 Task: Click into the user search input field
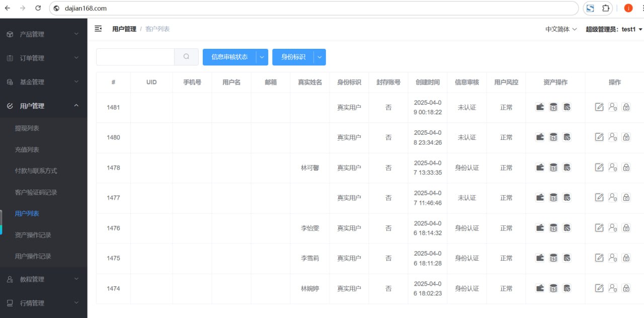click(135, 57)
